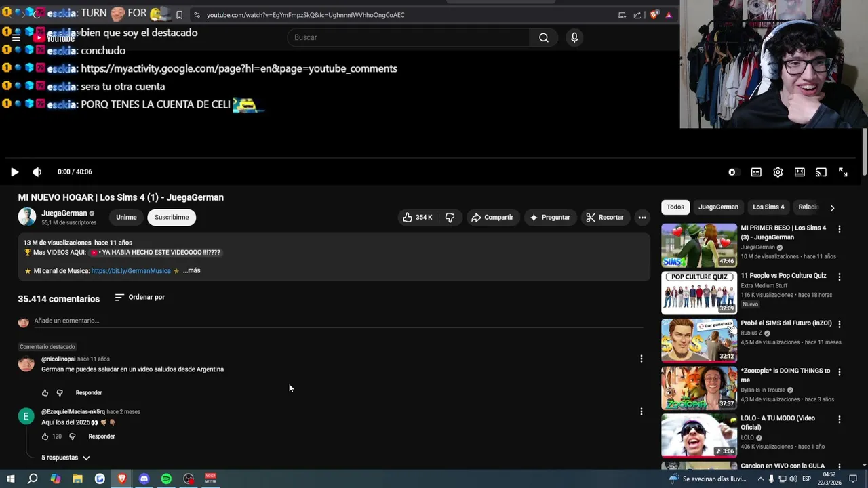Click the YouTube search magnifier button

544,37
